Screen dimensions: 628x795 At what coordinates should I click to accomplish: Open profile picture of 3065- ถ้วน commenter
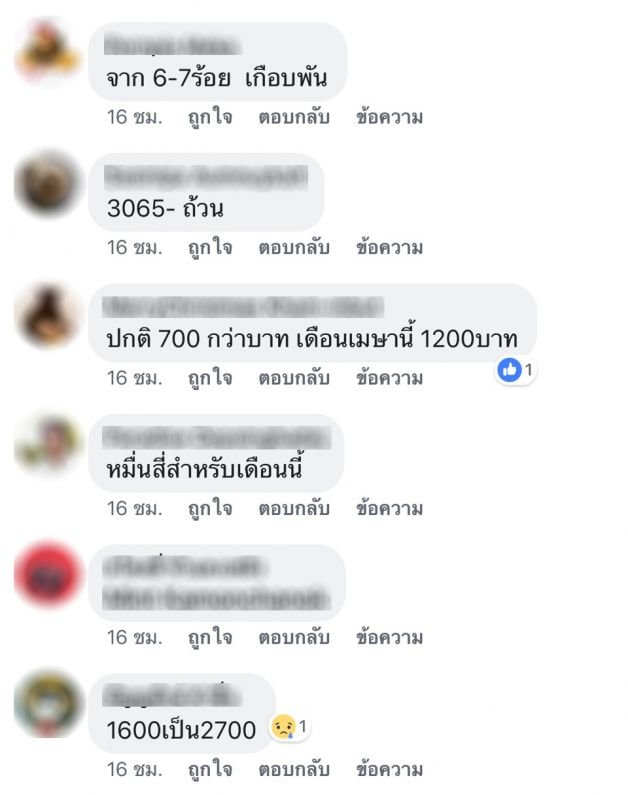pos(48,184)
